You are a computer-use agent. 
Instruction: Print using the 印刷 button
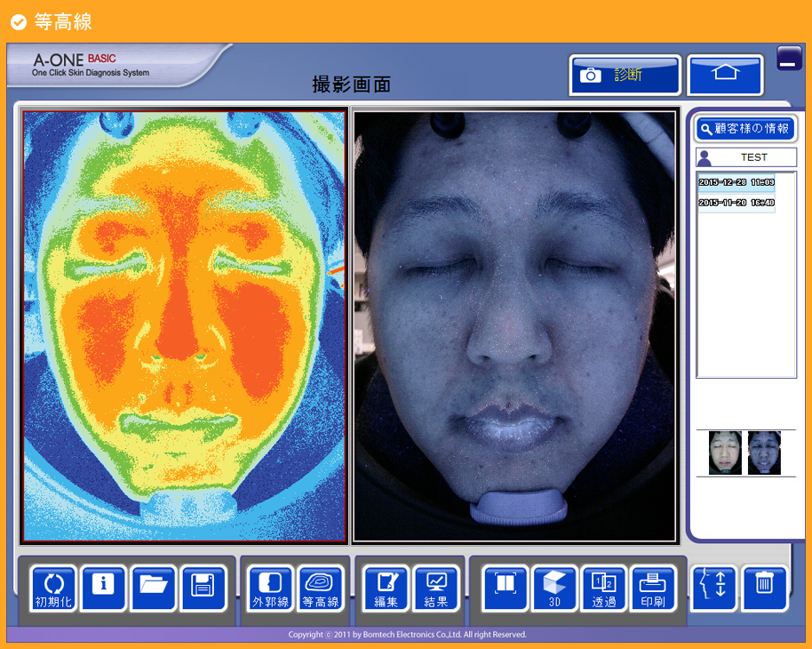click(x=653, y=589)
